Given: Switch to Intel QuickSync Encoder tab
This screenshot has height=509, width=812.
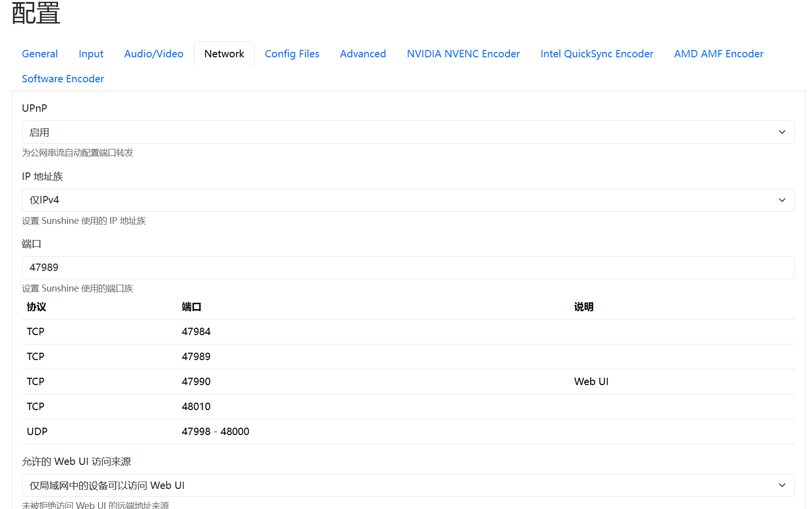Looking at the screenshot, I should 597,54.
